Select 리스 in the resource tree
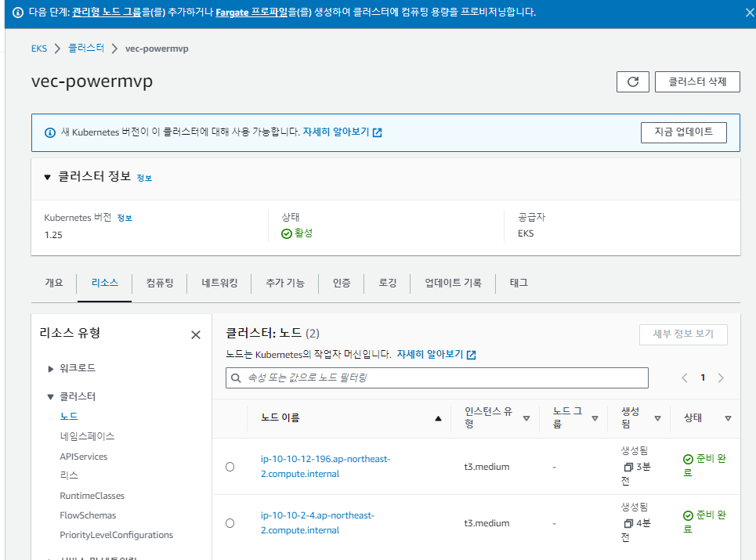This screenshot has height=560, width=756. coord(69,475)
